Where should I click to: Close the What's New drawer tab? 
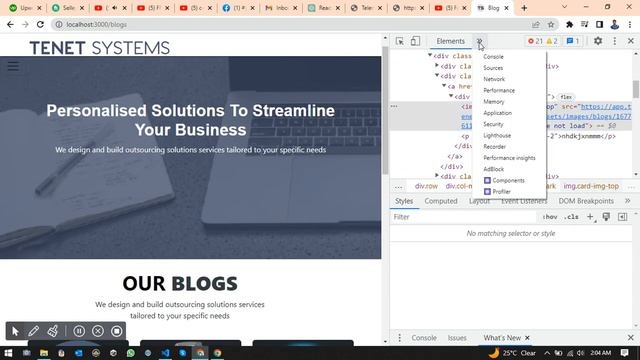pyautogui.click(x=527, y=338)
